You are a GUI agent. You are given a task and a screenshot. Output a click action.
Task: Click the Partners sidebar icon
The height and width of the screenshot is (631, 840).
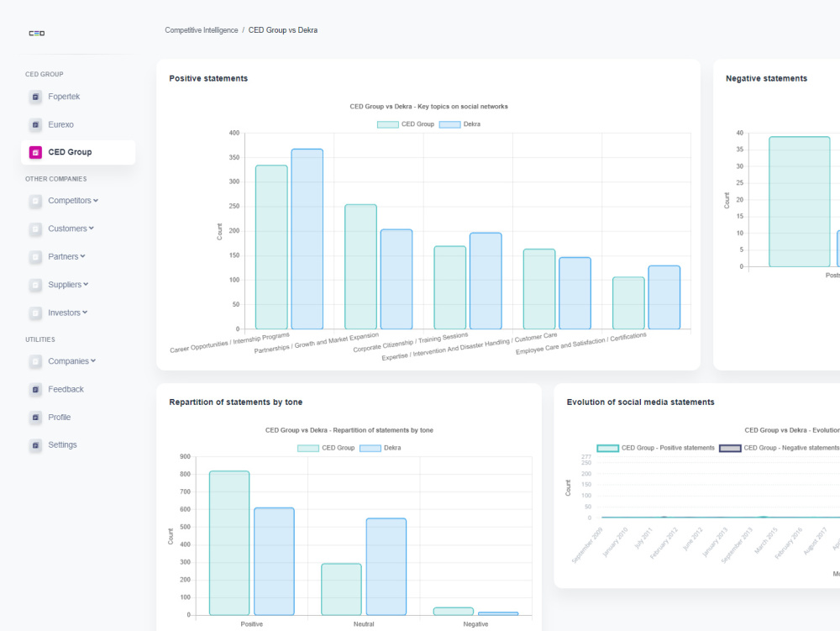[x=35, y=257]
